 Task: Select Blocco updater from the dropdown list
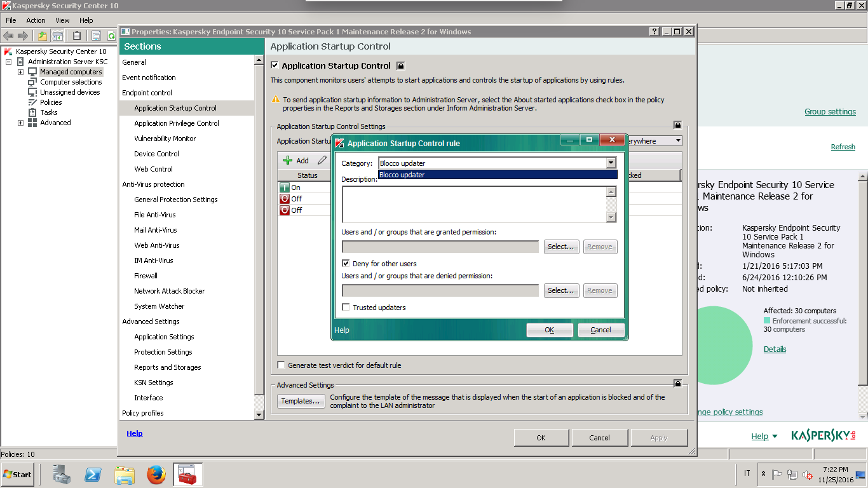click(x=498, y=175)
